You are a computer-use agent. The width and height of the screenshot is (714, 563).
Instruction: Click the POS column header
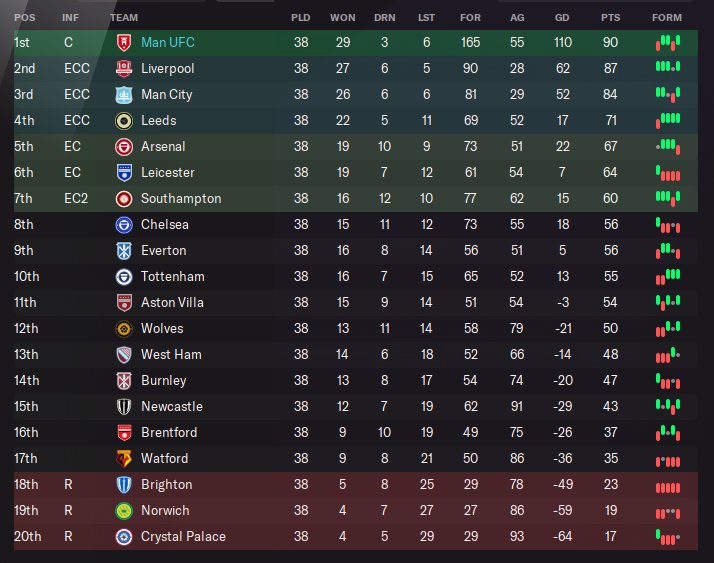(x=24, y=17)
